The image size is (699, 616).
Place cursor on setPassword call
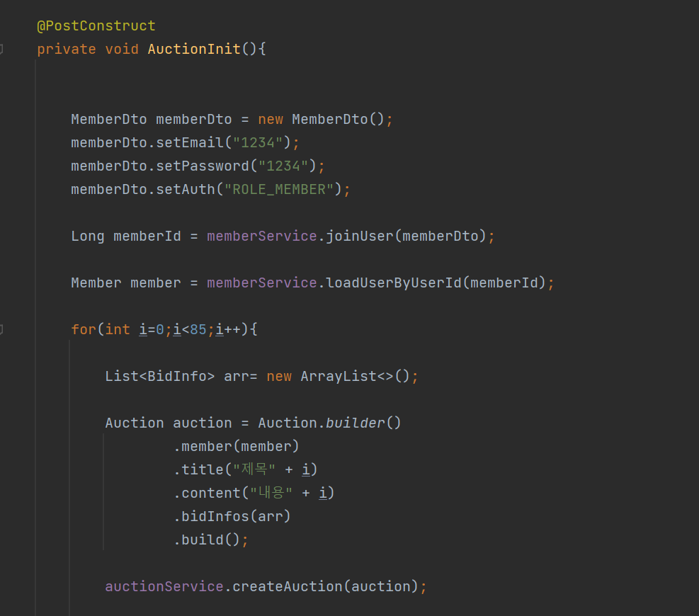coord(203,166)
